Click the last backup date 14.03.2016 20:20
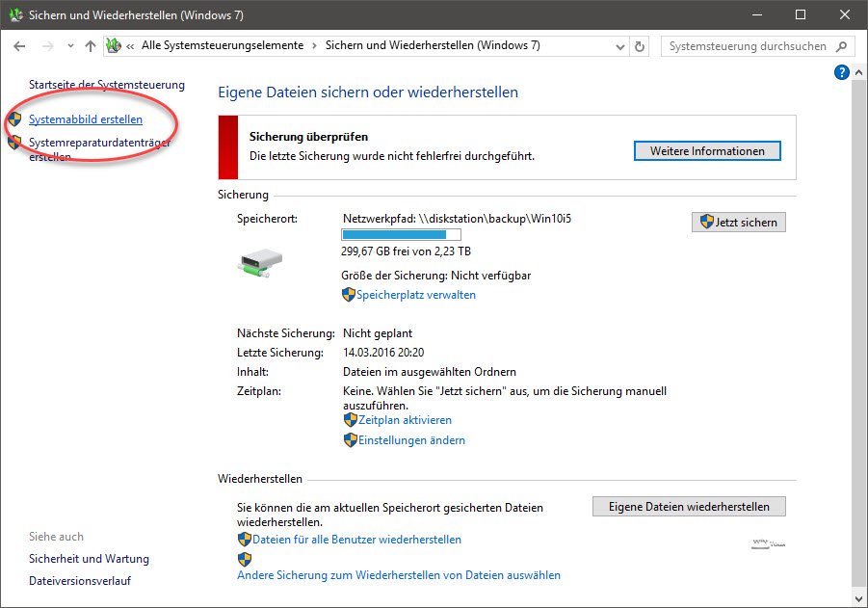 pyautogui.click(x=383, y=352)
